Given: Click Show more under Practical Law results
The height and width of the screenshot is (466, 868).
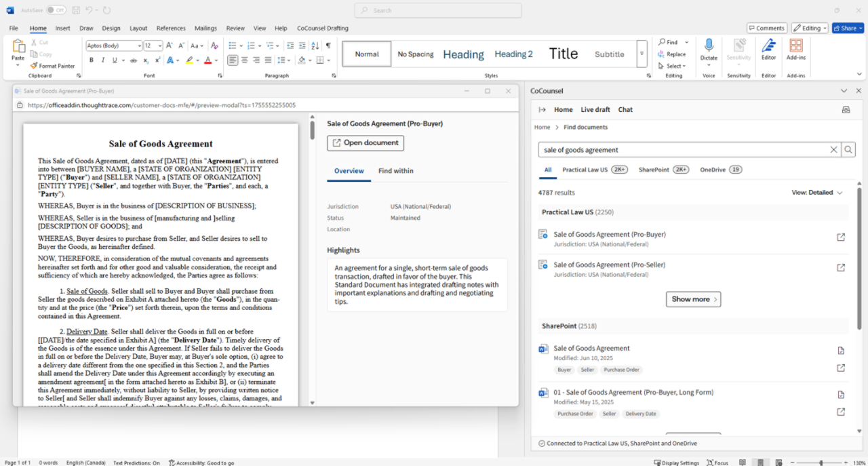Looking at the screenshot, I should pyautogui.click(x=693, y=299).
